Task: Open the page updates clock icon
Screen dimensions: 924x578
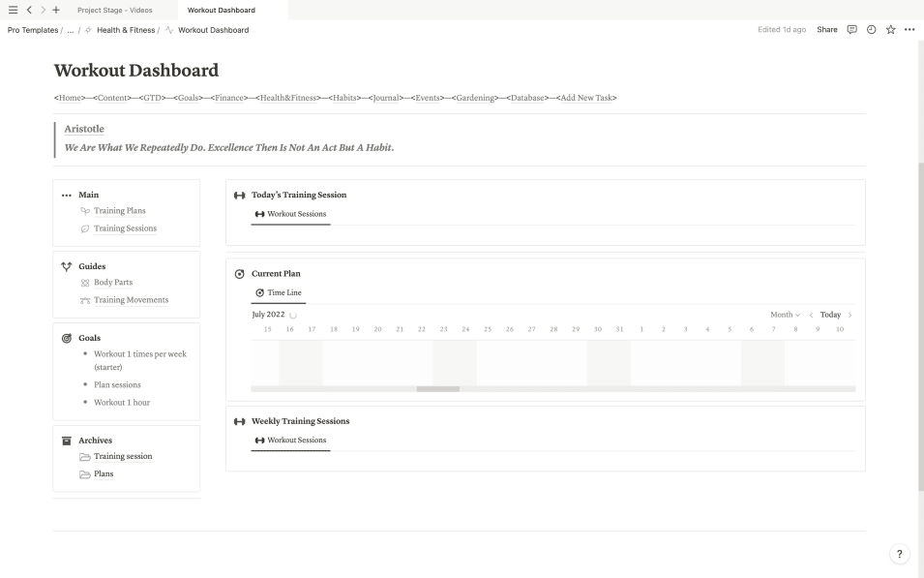Action: 872,30
